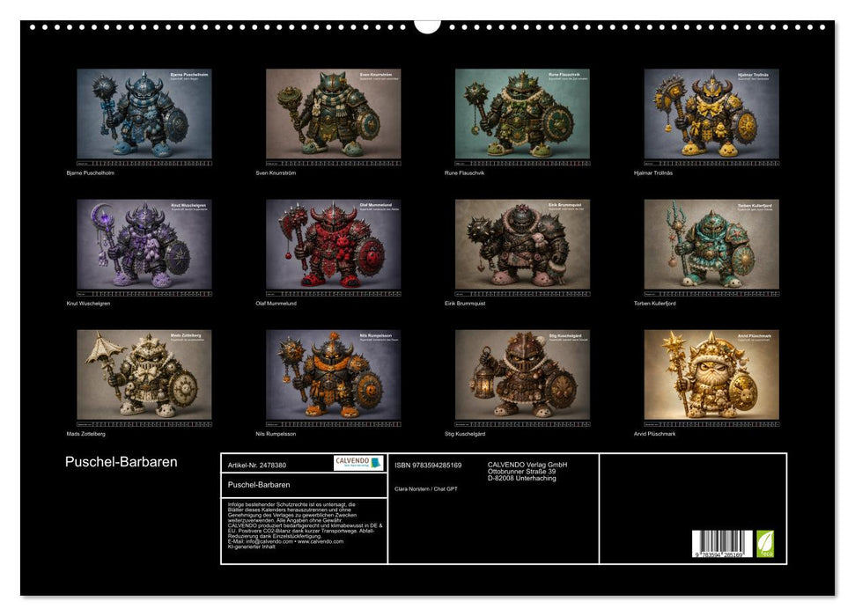
Task: Click the caption text Hjalmar Trollnäs
Action: pos(653,172)
